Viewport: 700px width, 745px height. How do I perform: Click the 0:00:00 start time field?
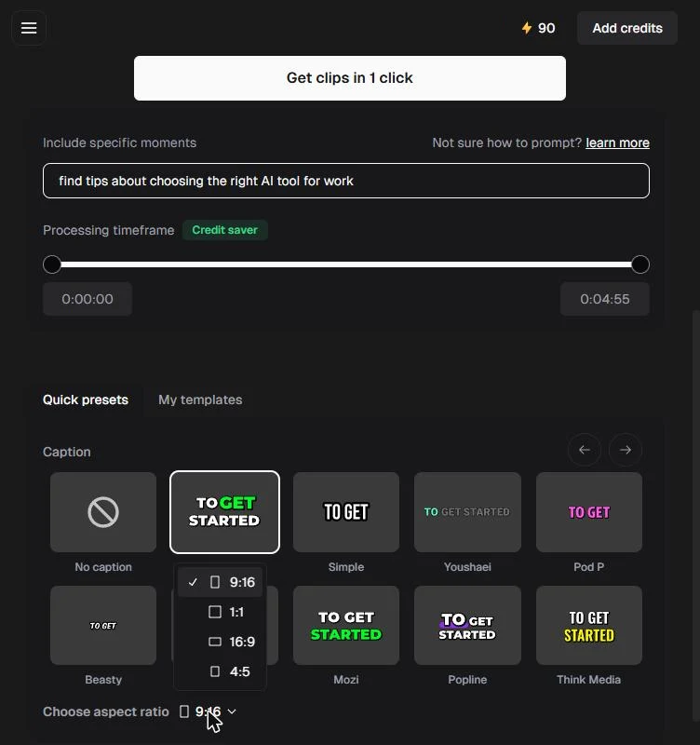point(87,299)
